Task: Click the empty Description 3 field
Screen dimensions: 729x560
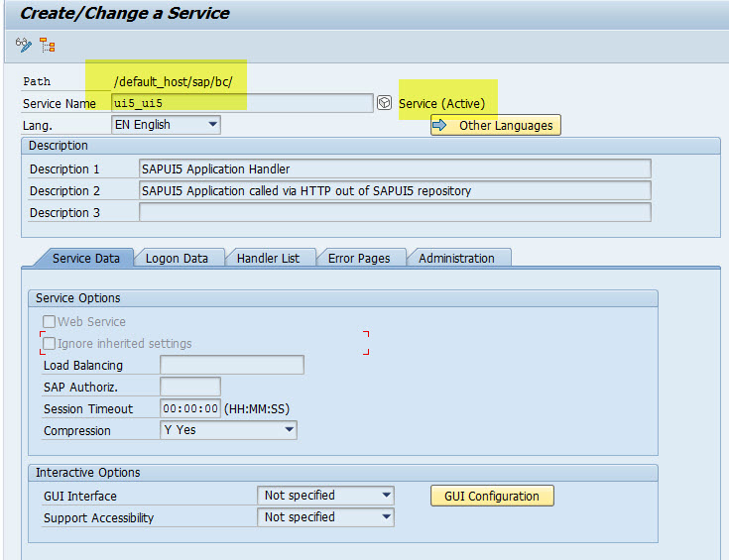Action: click(x=395, y=212)
